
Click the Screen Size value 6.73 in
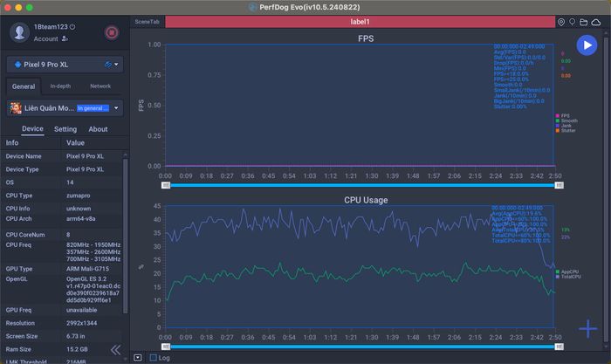tap(75, 336)
